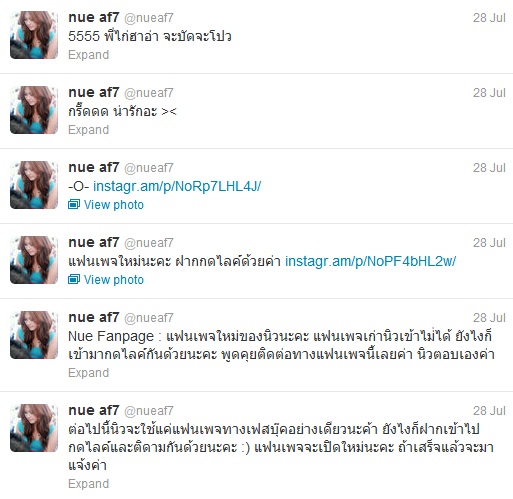Open the avatar of the 5555 tweet

pyautogui.click(x=34, y=35)
